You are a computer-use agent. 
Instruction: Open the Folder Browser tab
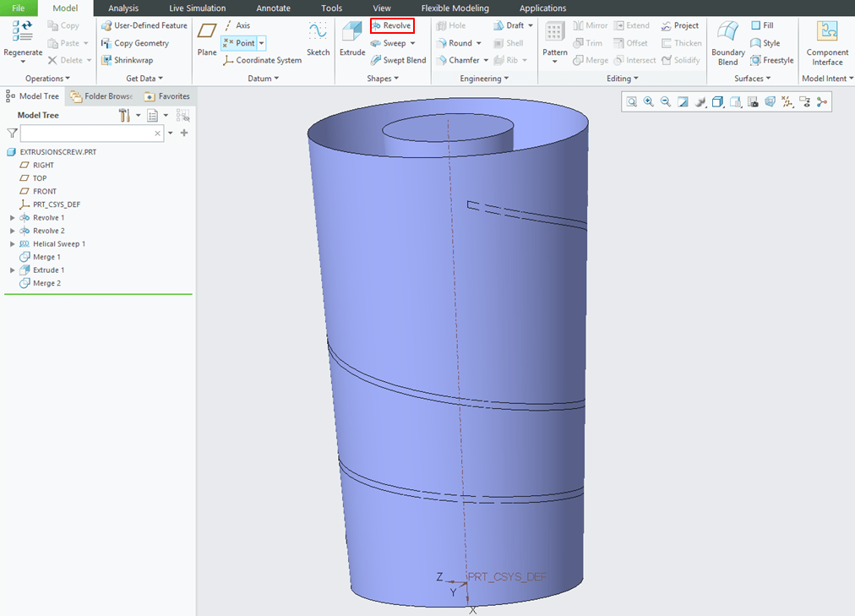[103, 96]
